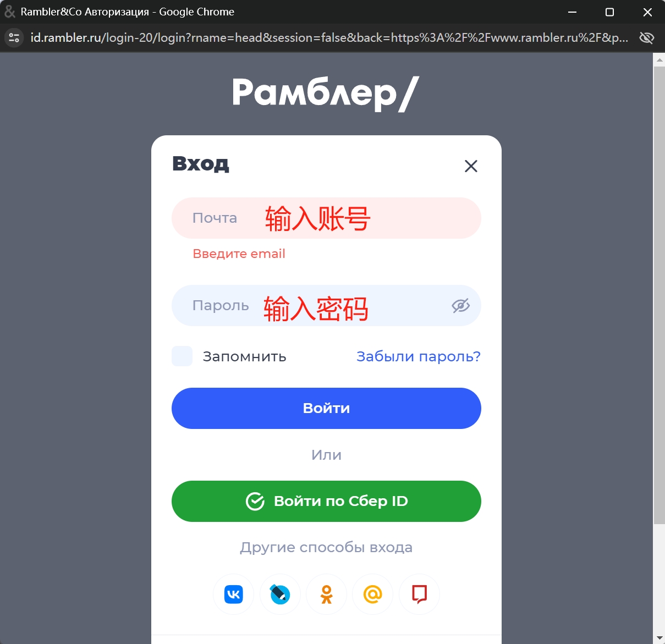Image resolution: width=665 pixels, height=644 pixels.
Task: Close the Chrome window
Action: click(647, 12)
